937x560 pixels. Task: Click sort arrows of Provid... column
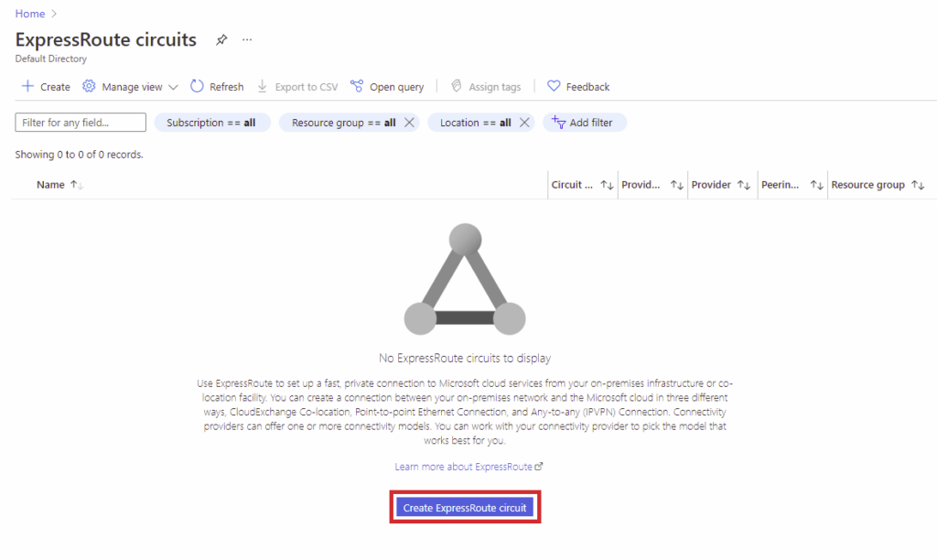point(676,185)
